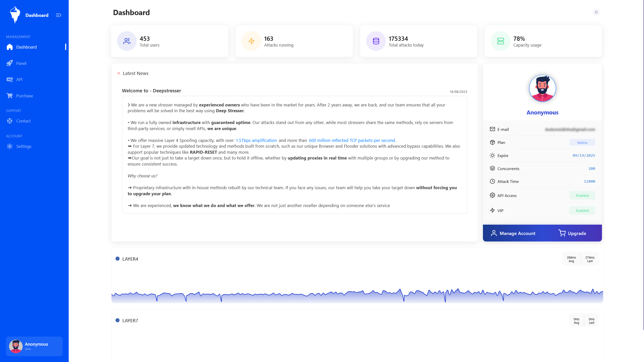Click the Settings gear icon in sidebar
This screenshot has height=362, width=644.
tap(10, 146)
